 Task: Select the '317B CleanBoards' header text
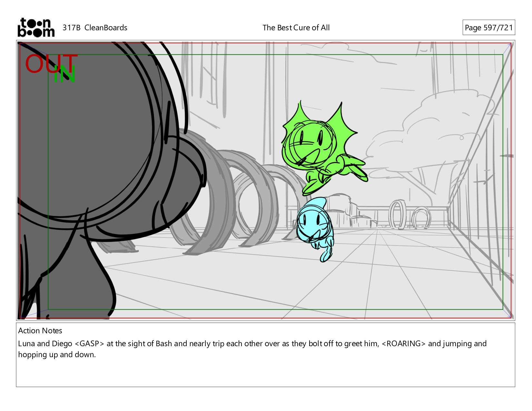pos(95,28)
